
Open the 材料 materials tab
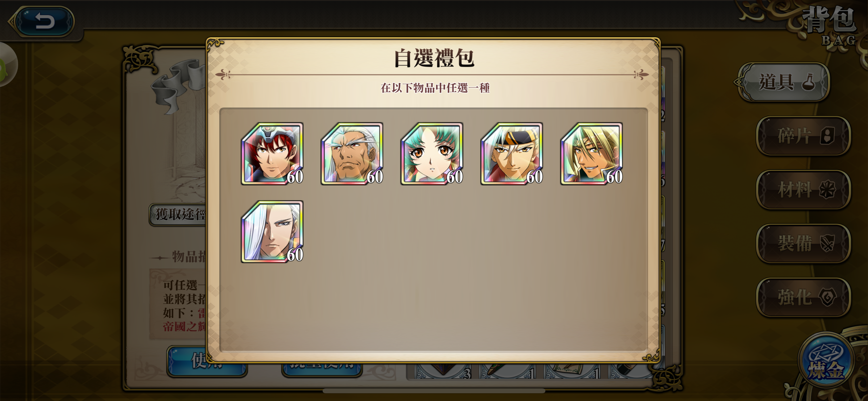pyautogui.click(x=803, y=190)
